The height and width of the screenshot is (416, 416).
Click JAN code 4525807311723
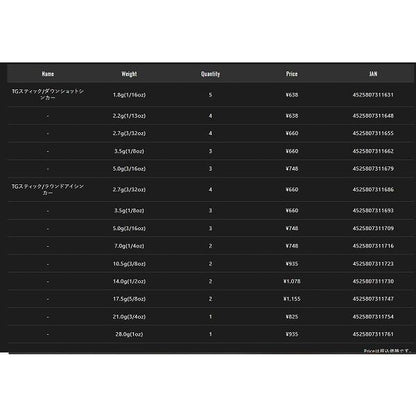pyautogui.click(x=373, y=264)
